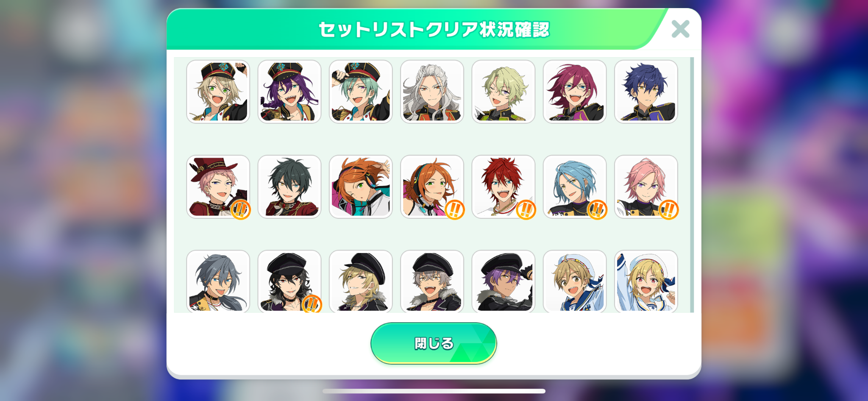Open the dark blue-haired character card
868x401 pixels.
646,92
